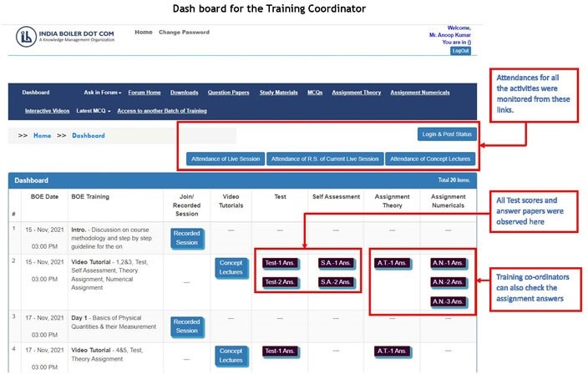
Task: Open Recorded Session for Intro row
Action: point(187,238)
